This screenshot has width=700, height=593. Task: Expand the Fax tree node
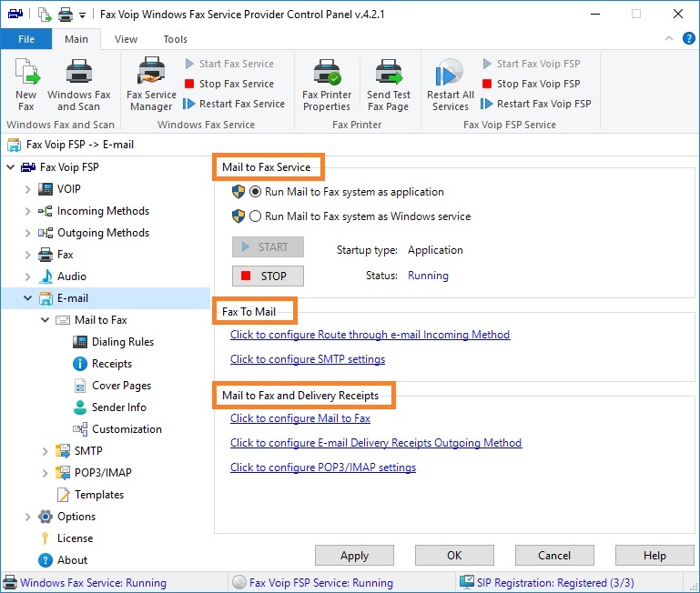click(x=27, y=255)
